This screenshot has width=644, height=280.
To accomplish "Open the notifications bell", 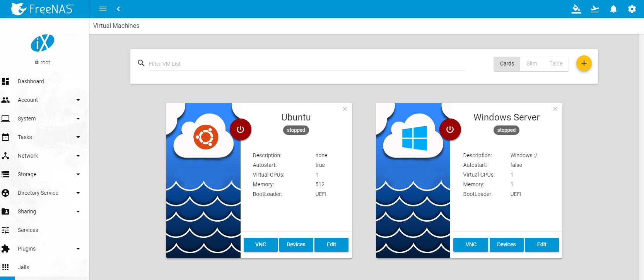I will click(613, 9).
